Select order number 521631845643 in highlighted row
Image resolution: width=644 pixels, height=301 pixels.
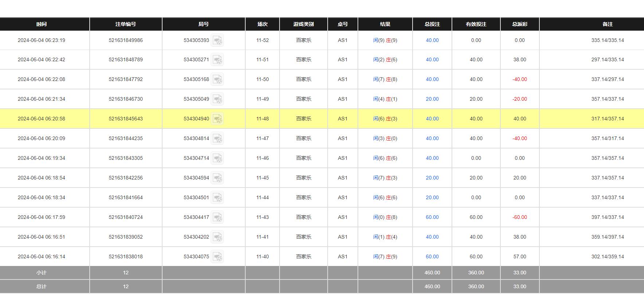tap(126, 119)
